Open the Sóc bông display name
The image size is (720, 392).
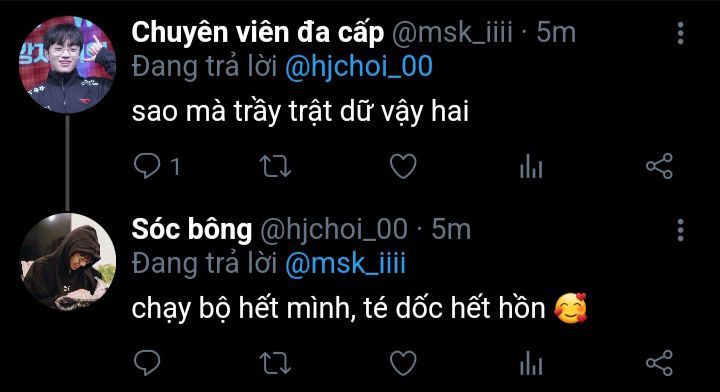[191, 230]
